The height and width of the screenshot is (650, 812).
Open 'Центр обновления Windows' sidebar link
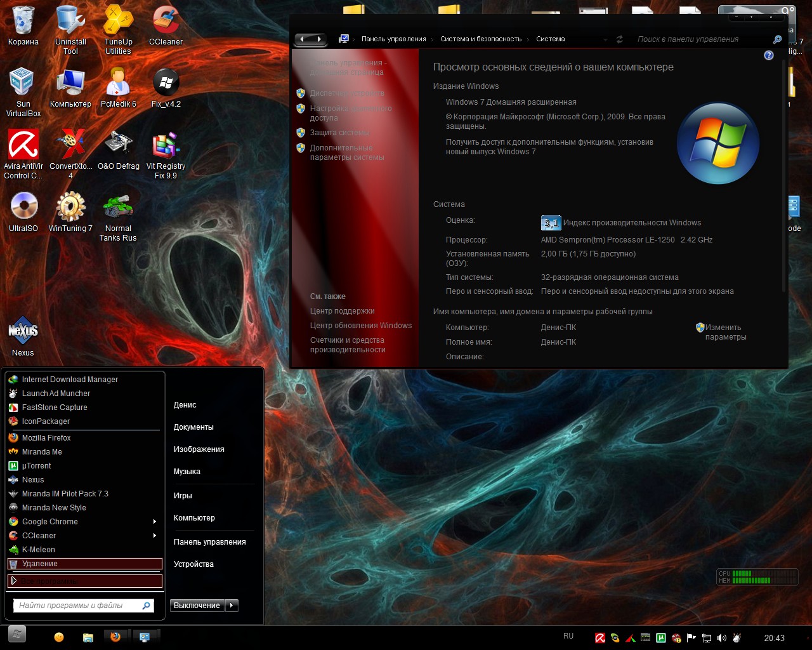coord(360,326)
